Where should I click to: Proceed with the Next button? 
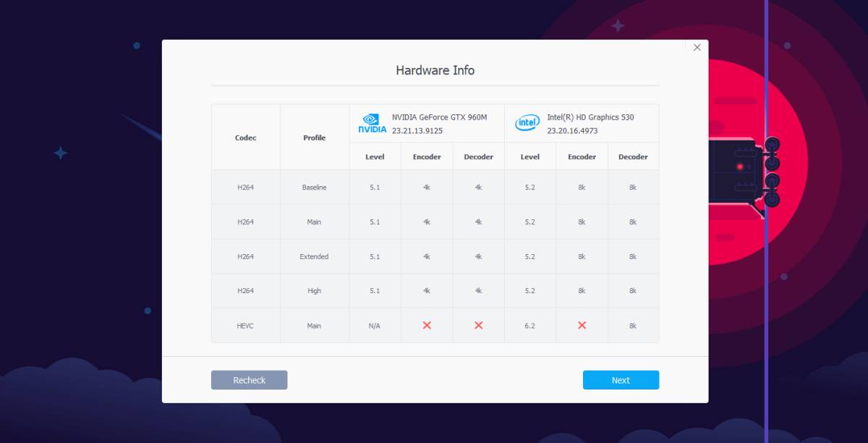[x=621, y=380]
